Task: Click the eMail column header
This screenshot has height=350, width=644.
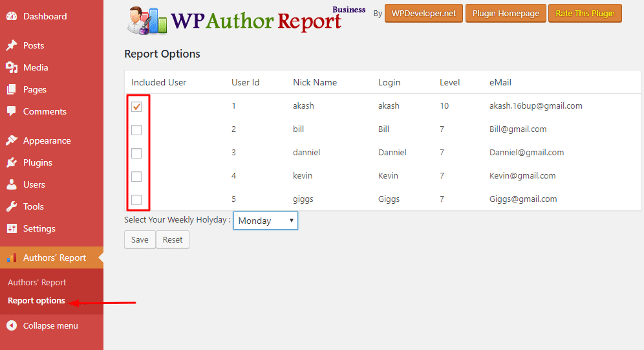Action: pos(500,82)
